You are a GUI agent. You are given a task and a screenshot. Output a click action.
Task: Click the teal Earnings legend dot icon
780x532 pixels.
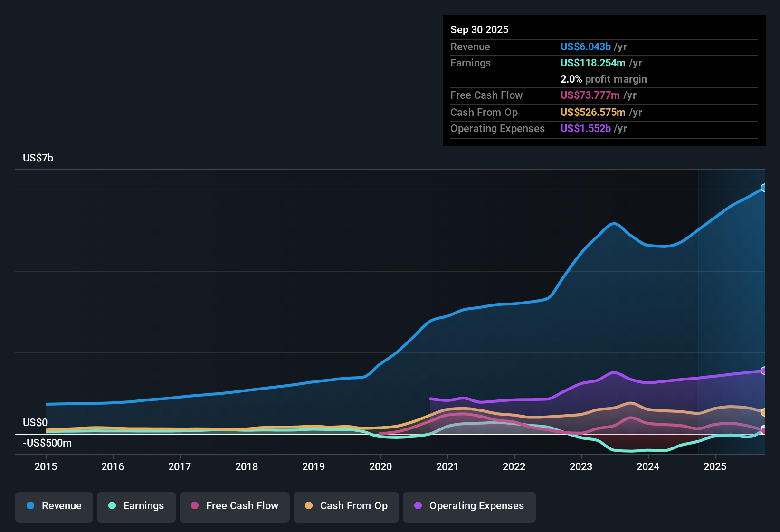click(113, 506)
